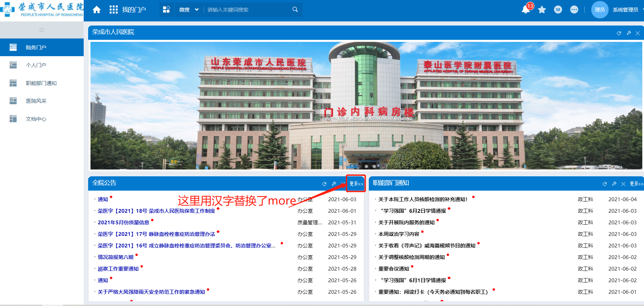Click 更多>> in the 职能部门通知 panel
Viewport: 644px width, 306px height.
coord(637,184)
